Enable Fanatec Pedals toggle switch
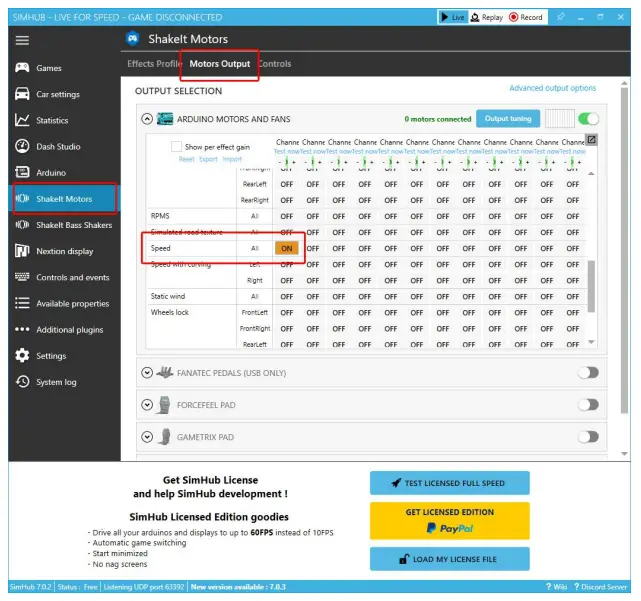Image resolution: width=641 pixels, height=601 pixels. pyautogui.click(x=588, y=372)
